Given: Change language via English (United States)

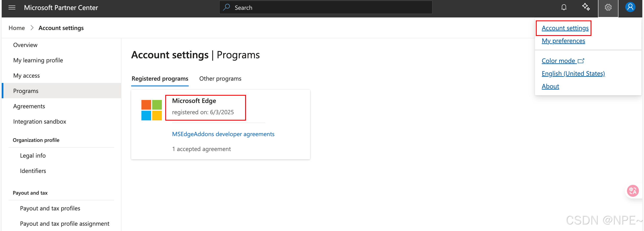Looking at the screenshot, I should [x=573, y=74].
